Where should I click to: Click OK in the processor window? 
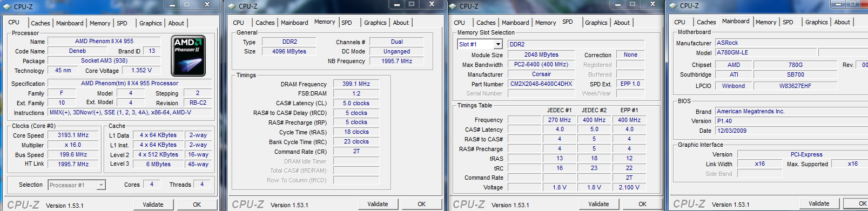[197, 205]
